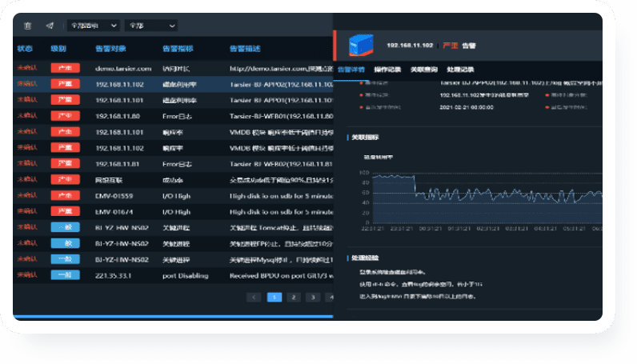The height and width of the screenshot is (364, 637).
Task: Click the port Disabling metric cell
Action: [186, 275]
